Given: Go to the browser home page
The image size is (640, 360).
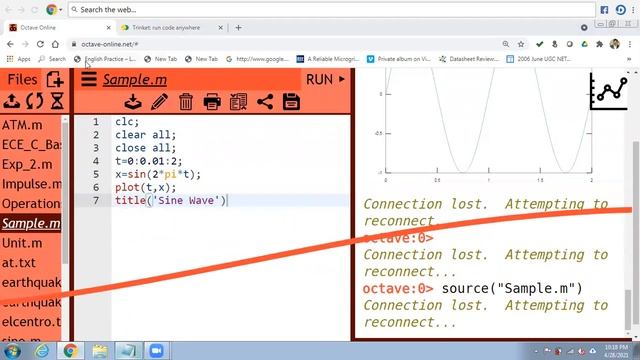Looking at the screenshot, I should pos(55,44).
